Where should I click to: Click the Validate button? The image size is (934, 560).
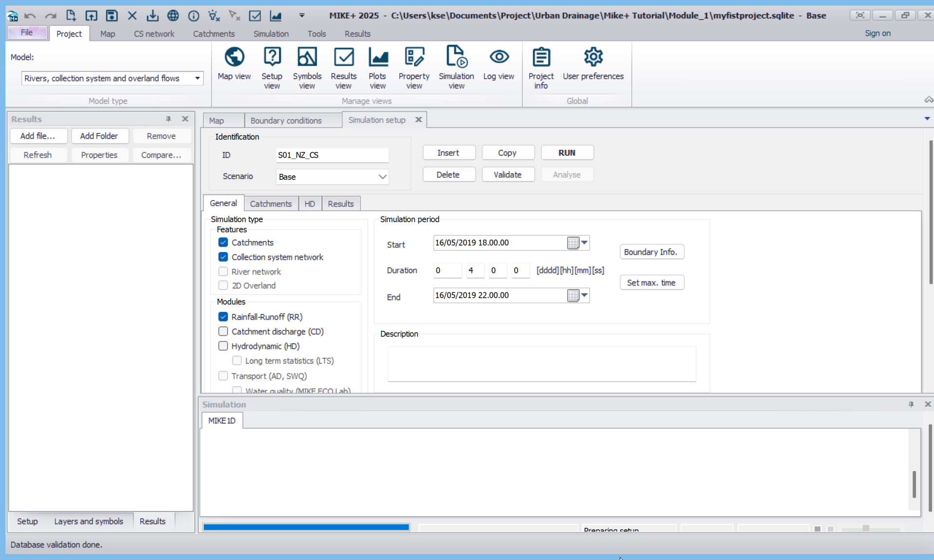[507, 175]
